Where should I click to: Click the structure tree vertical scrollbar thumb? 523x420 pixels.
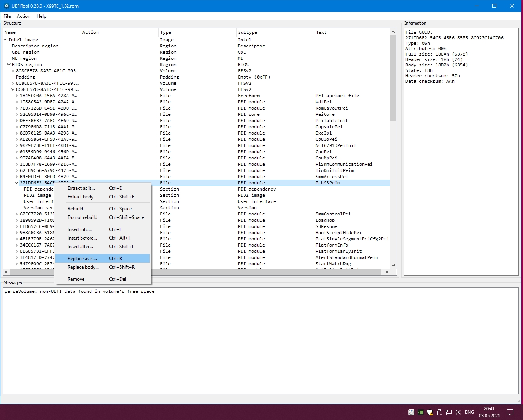(393, 78)
